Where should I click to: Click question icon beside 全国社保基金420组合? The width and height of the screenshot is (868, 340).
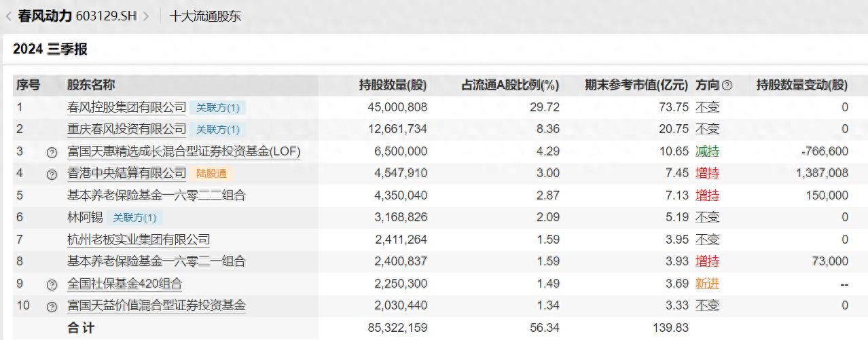pos(52,284)
